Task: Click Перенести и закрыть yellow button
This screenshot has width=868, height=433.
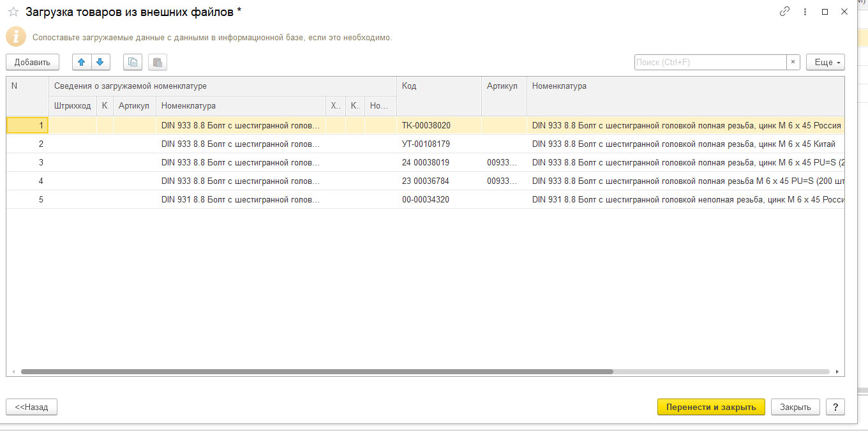Action: (710, 407)
